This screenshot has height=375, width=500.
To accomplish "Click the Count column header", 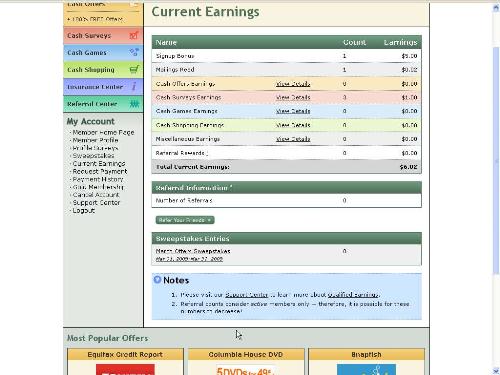I will (x=354, y=42).
